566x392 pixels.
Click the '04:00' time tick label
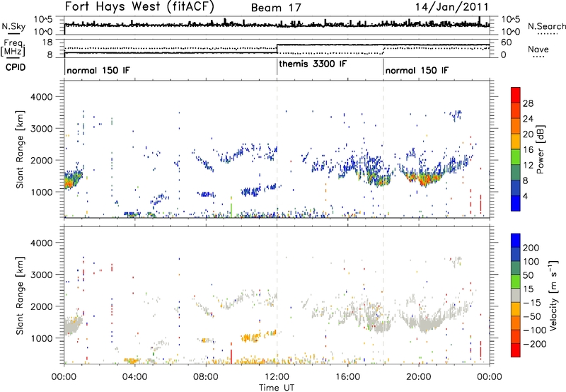[134, 377]
